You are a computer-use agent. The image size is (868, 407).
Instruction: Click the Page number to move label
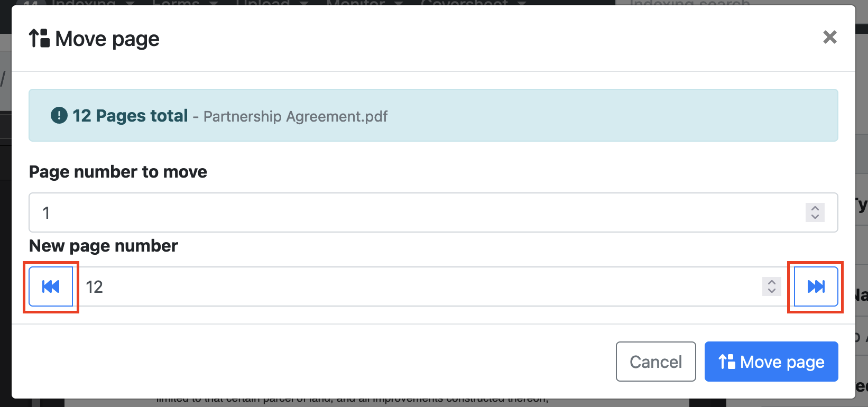118,172
